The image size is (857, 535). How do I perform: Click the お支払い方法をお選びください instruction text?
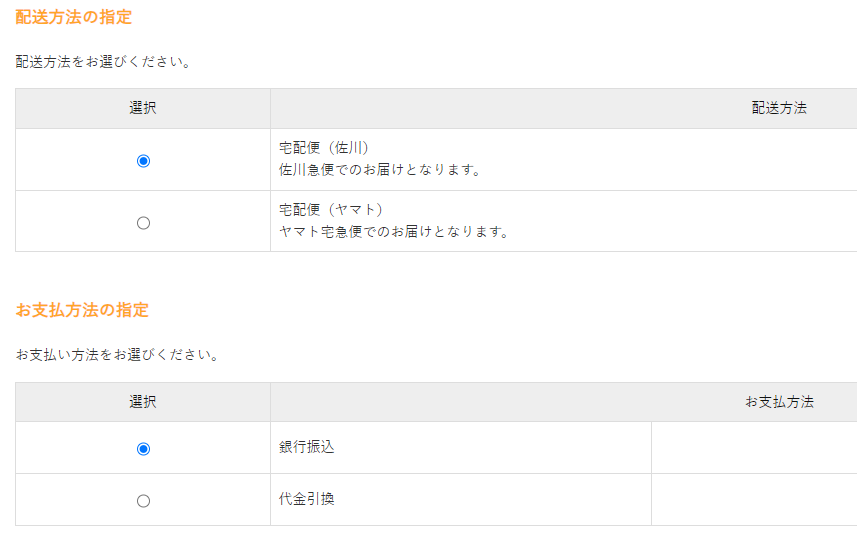117,355
